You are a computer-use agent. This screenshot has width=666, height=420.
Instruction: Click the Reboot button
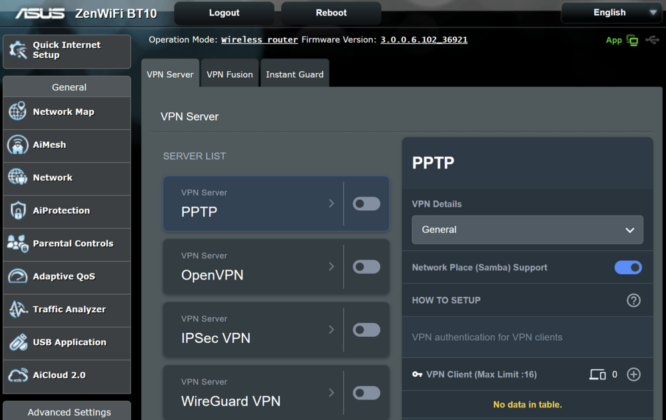[331, 13]
